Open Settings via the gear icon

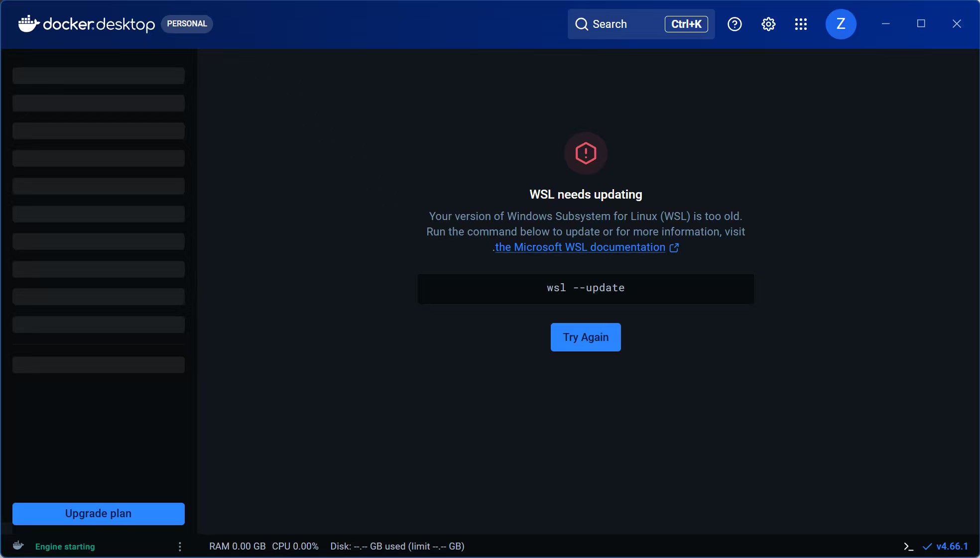point(768,24)
